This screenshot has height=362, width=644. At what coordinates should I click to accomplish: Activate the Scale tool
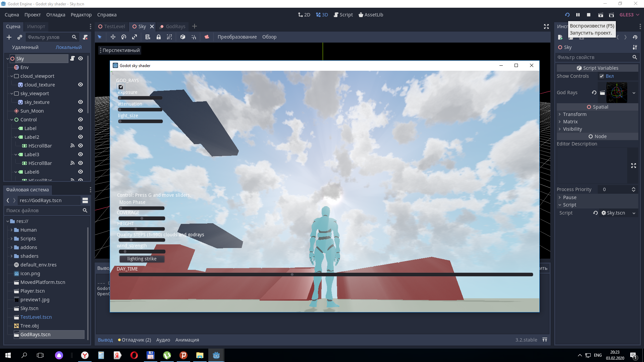pos(134,37)
